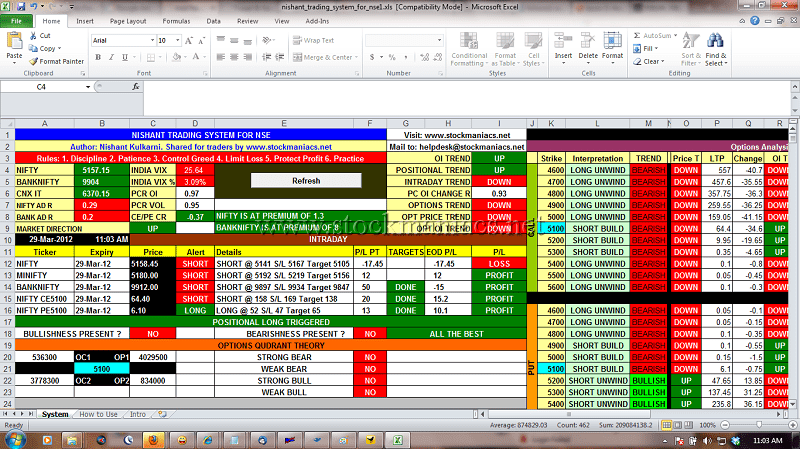Click the Insert Function fx icon
The width and height of the screenshot is (800, 449).
coord(136,87)
